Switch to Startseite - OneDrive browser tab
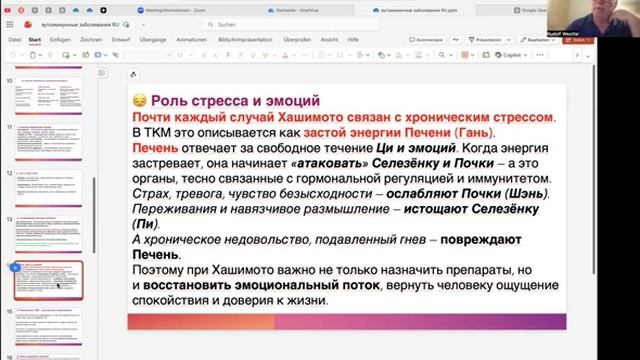This screenshot has height=360, width=640. 293,10
